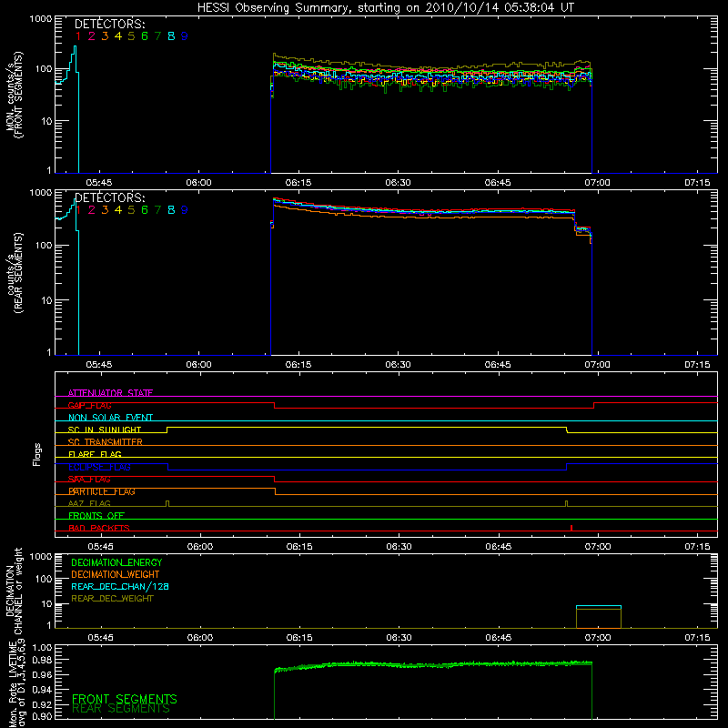Click the 0.98 livetime axis value
This screenshot has height=728, width=728.
point(42,660)
